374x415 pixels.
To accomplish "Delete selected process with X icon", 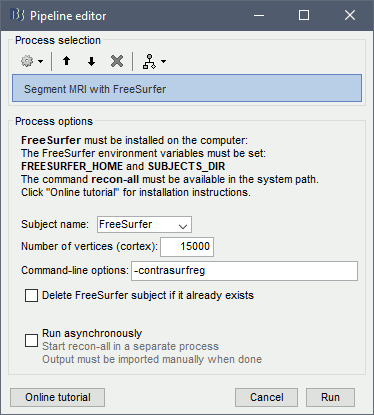I will (x=117, y=61).
